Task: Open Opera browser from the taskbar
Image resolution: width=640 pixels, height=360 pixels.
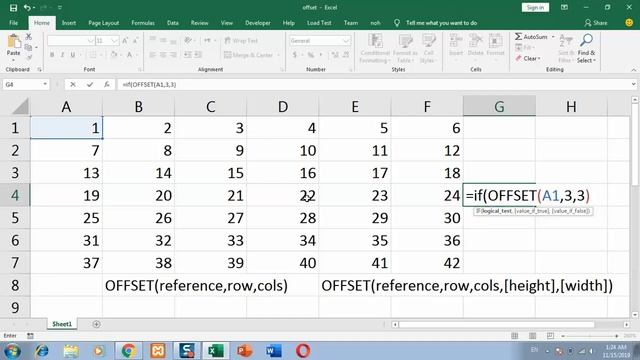Action: pos(303,351)
